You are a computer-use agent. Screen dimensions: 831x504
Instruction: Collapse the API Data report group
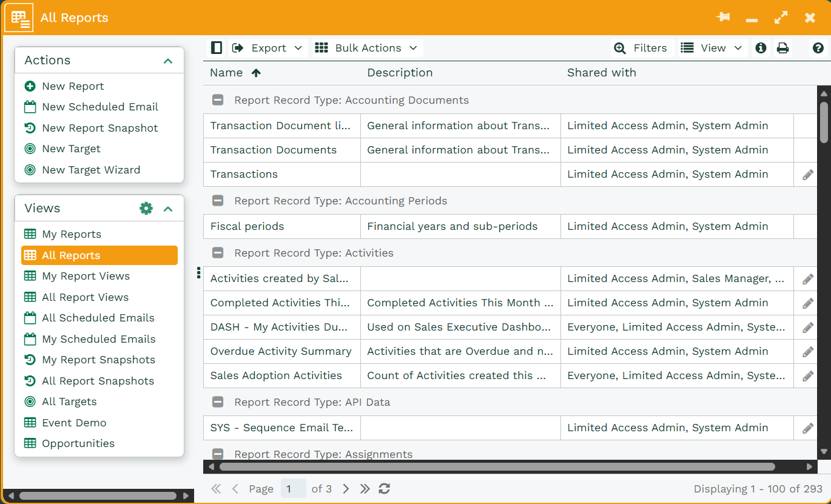pos(218,402)
